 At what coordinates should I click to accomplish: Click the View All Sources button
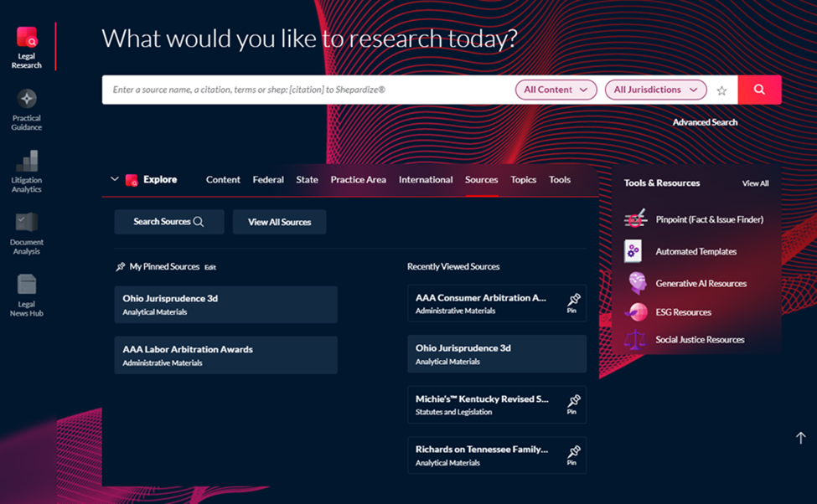(x=279, y=222)
